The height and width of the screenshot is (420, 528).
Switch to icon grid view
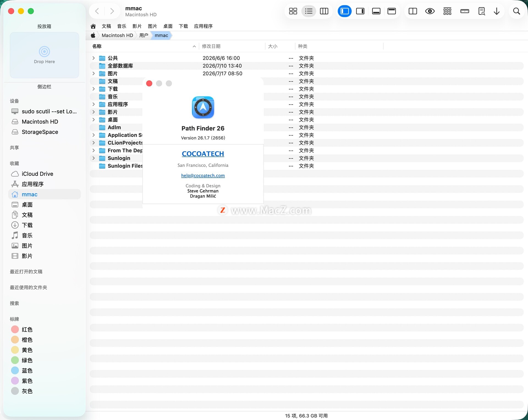pos(293,11)
